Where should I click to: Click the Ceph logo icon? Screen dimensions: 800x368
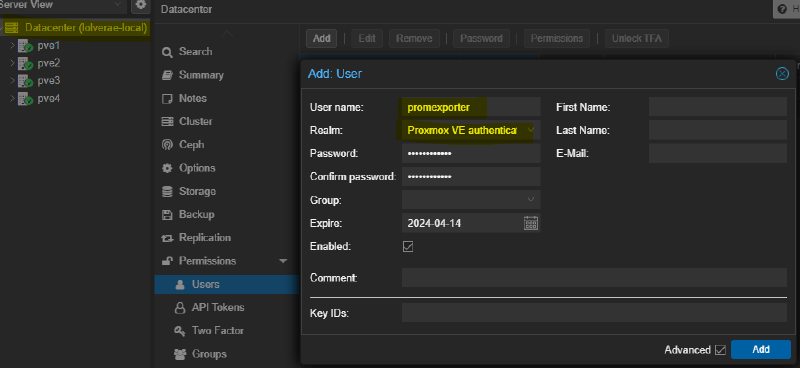pyautogui.click(x=167, y=145)
